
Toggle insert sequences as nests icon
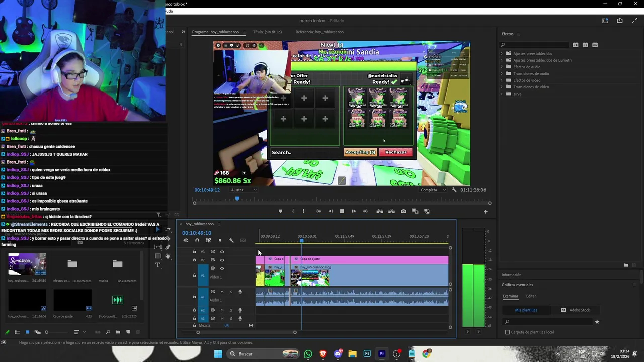(x=186, y=240)
